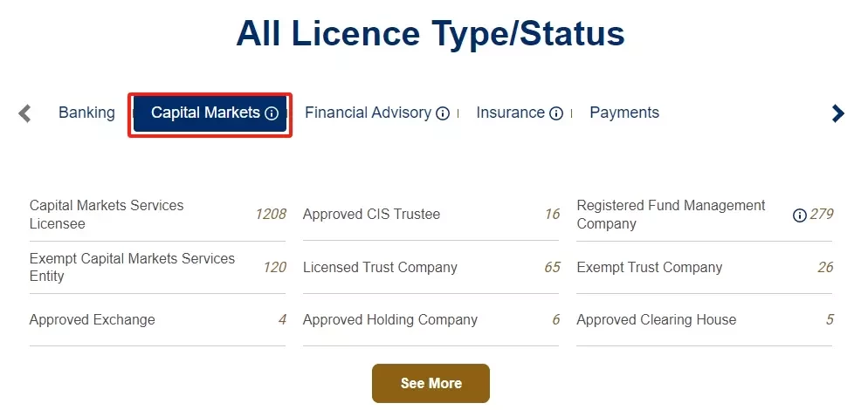
Task: Open Capital Markets Services Licensee list
Action: [158, 215]
